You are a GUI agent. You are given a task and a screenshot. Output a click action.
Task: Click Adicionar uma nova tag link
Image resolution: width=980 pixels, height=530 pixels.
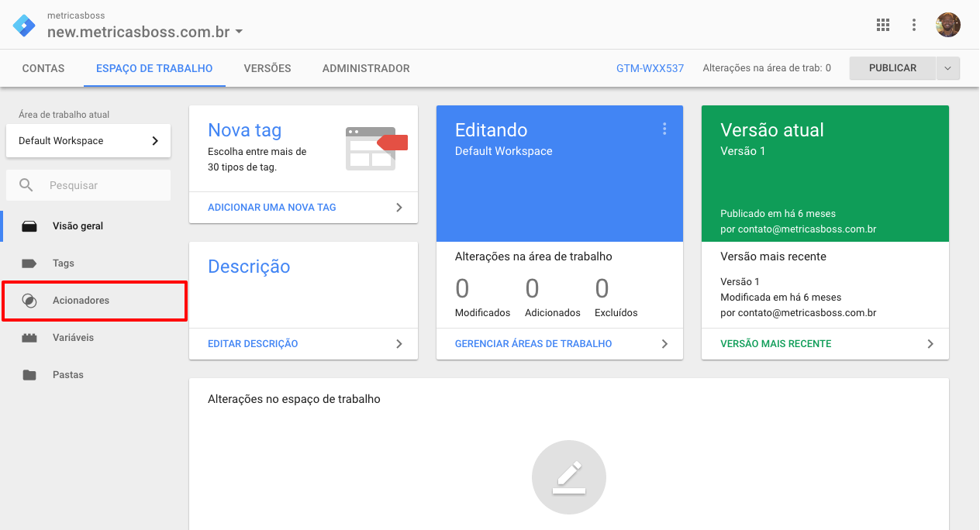coord(272,208)
